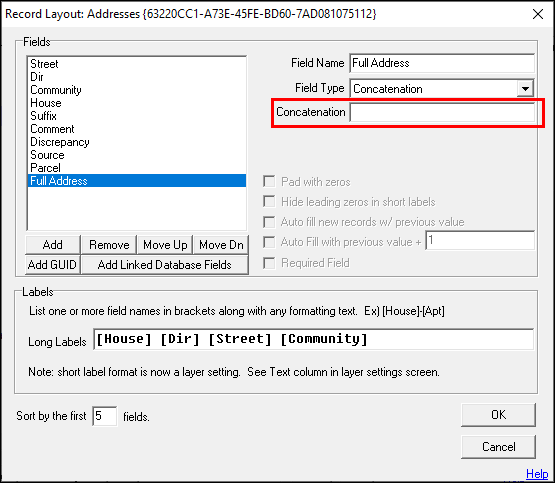Click the Add button

[x=53, y=245]
